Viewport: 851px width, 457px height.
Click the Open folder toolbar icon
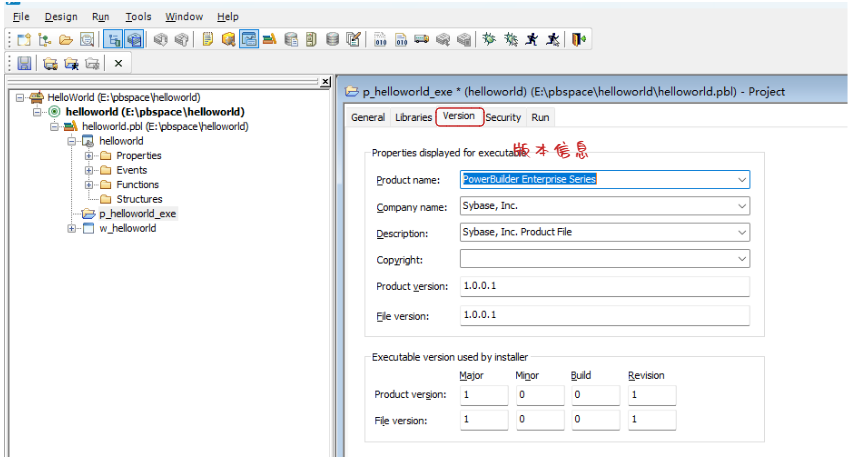coord(66,40)
